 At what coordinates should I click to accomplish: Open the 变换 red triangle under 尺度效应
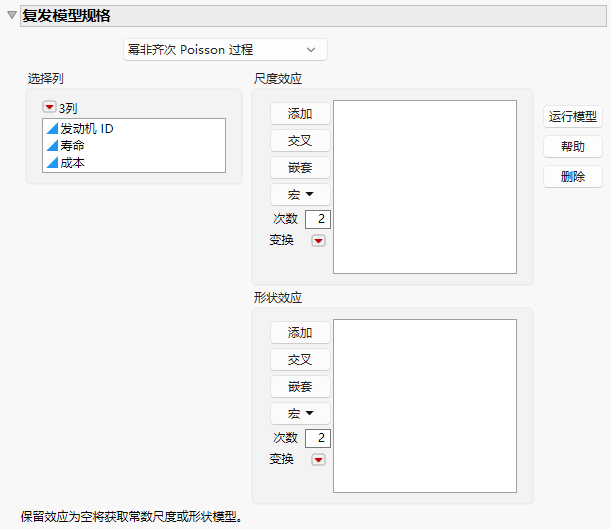[x=318, y=241]
